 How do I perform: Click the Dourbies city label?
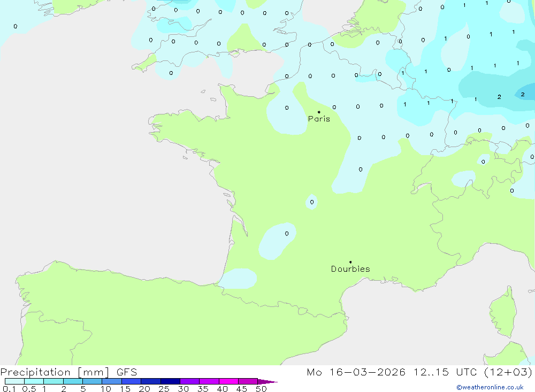pos(350,269)
